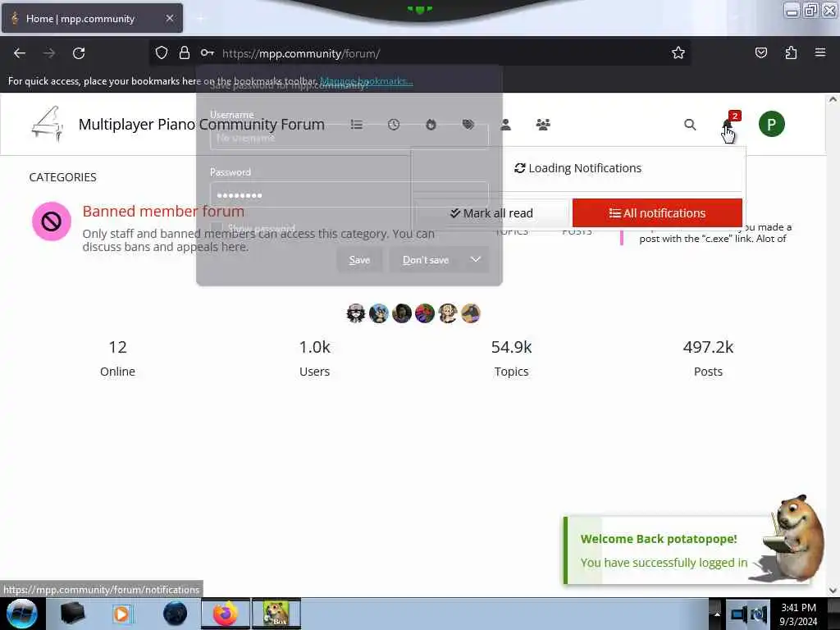Click the address bar URL

point(301,53)
